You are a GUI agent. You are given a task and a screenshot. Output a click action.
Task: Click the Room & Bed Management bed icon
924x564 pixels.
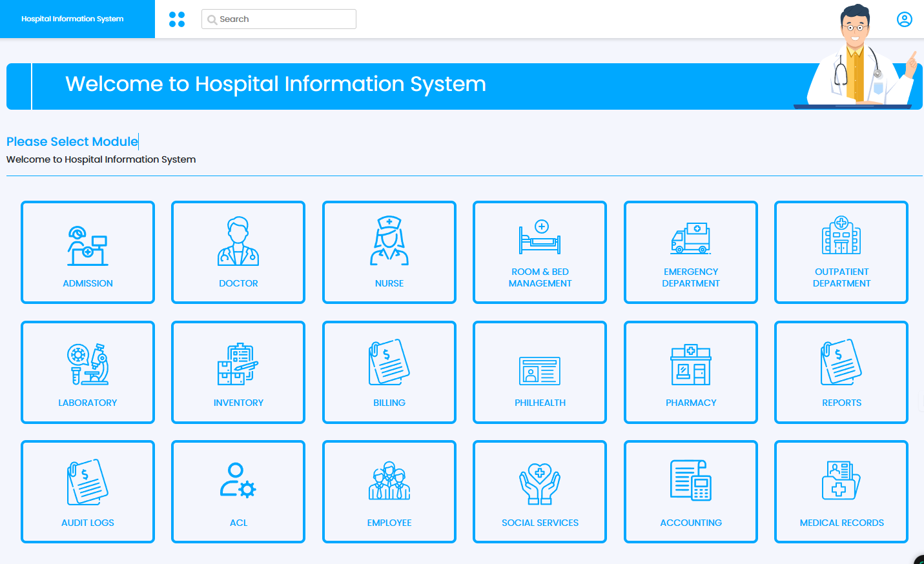point(540,237)
